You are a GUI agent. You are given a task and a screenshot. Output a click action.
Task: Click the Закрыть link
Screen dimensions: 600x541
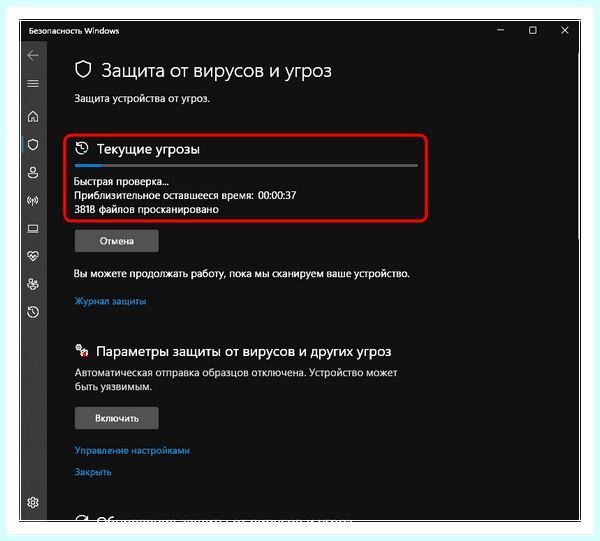pyautogui.click(x=93, y=472)
